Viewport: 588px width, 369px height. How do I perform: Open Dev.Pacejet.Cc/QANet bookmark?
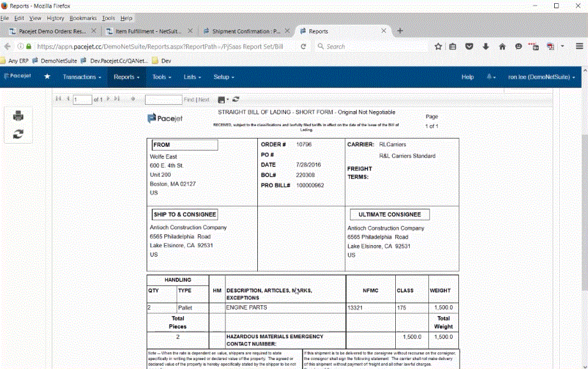(x=114, y=61)
